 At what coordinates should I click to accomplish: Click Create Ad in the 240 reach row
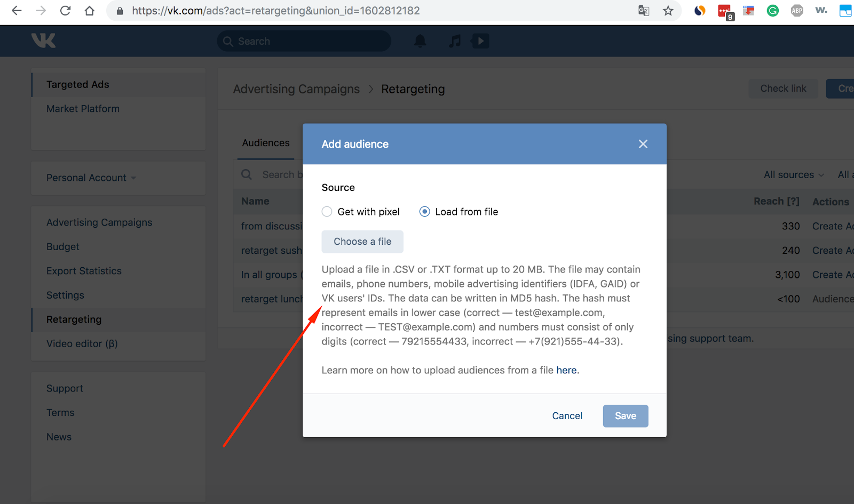coord(833,251)
